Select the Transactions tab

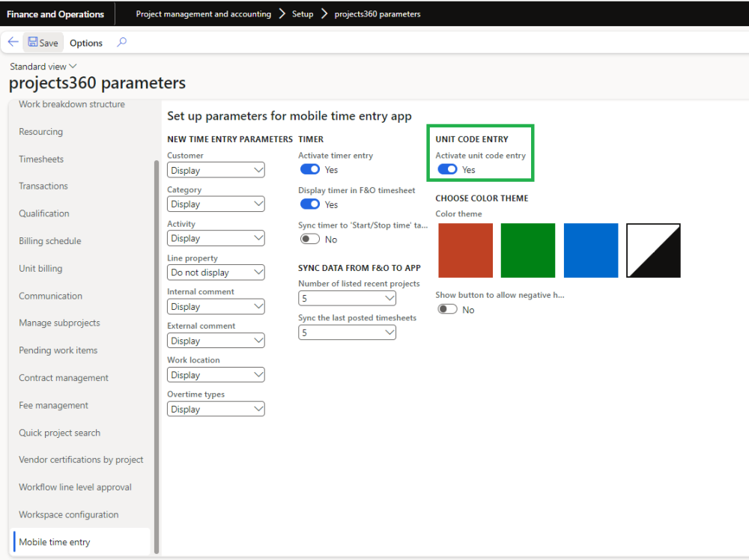pos(43,186)
